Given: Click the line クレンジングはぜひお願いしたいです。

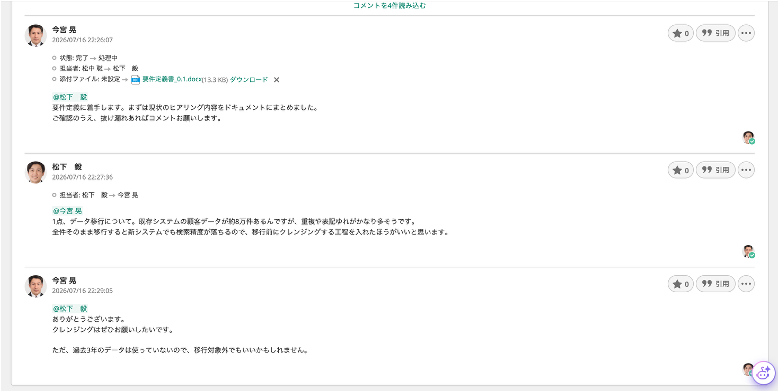Looking at the screenshot, I should pos(113,329).
